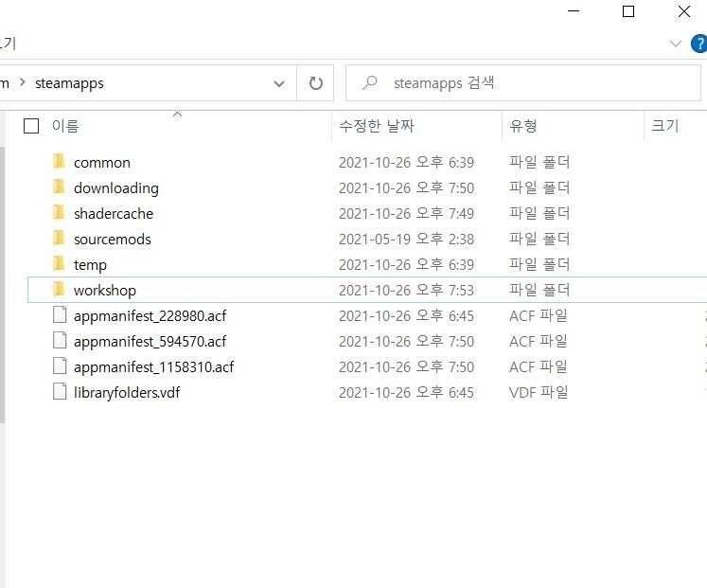Minimize the Explorer window
The image size is (707, 588).
coord(574,10)
